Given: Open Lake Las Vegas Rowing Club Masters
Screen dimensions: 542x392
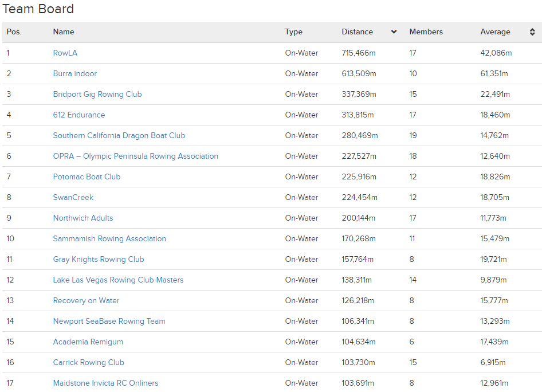Looking at the screenshot, I should [x=118, y=280].
